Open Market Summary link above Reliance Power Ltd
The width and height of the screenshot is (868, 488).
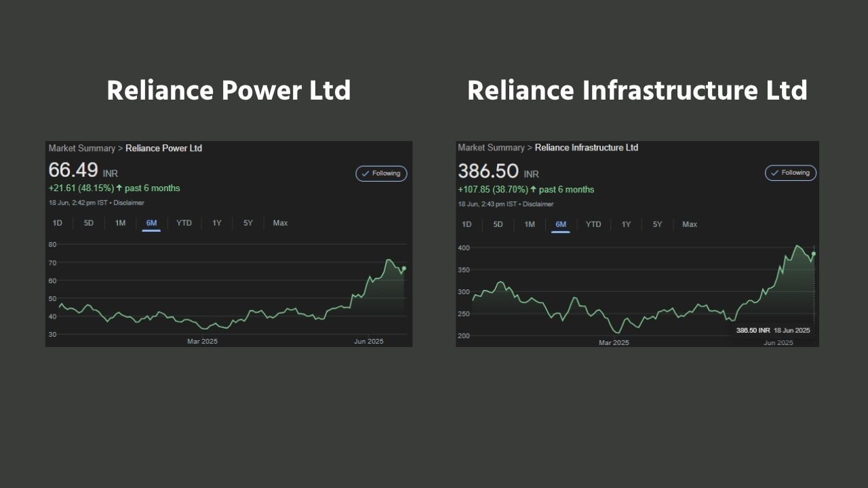tap(82, 148)
